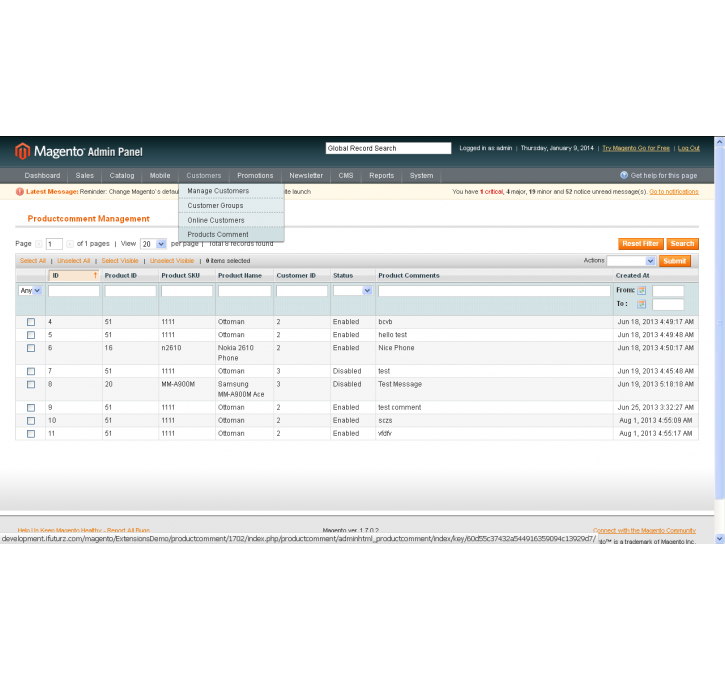Screen dimensions: 725x680
Task: Choose Manage Customers from dropdown menu
Action: coord(231,191)
